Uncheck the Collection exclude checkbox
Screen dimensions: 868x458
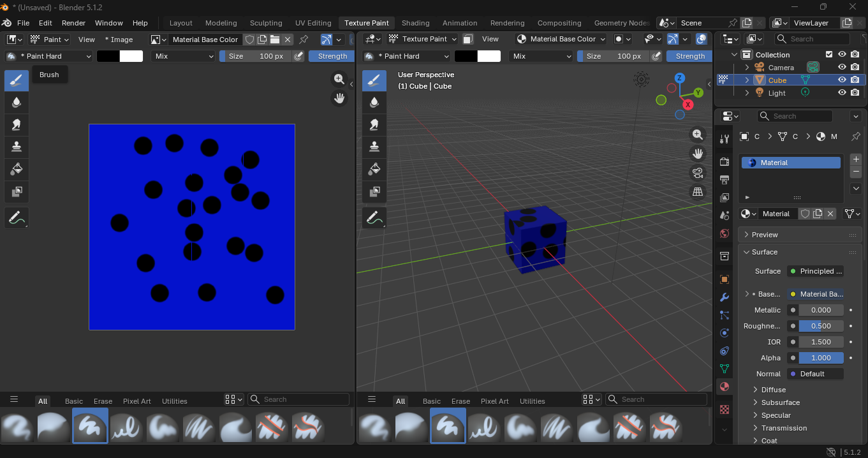point(829,55)
